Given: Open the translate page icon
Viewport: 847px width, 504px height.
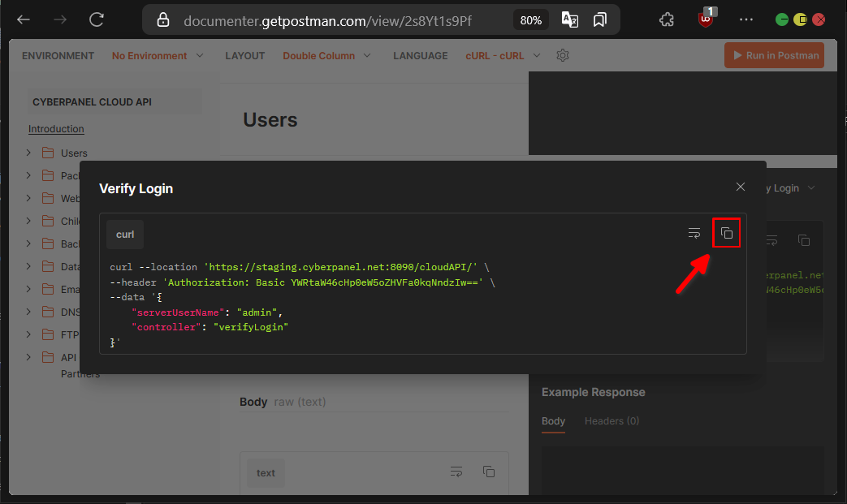Looking at the screenshot, I should pyautogui.click(x=570, y=20).
